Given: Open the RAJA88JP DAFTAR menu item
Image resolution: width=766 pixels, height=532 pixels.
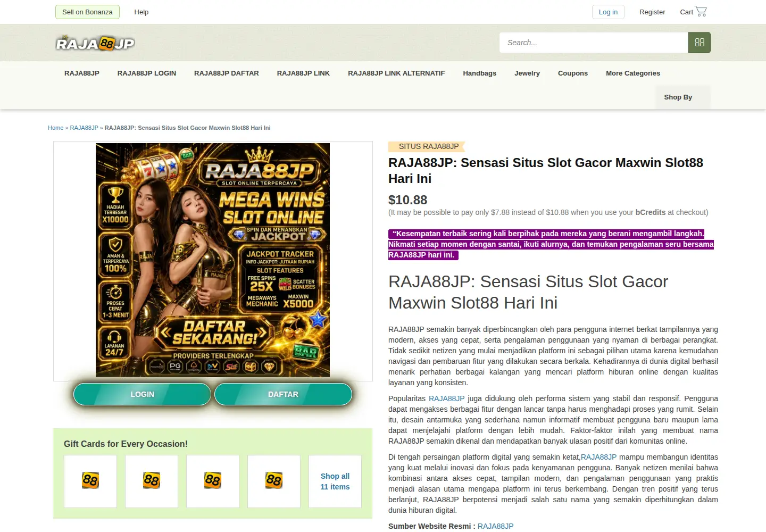Looking at the screenshot, I should click(x=227, y=73).
